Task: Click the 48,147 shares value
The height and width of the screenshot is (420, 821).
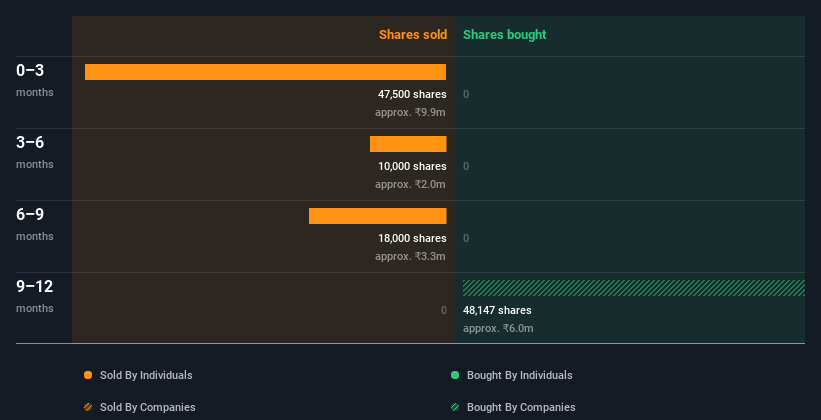Action: (497, 310)
